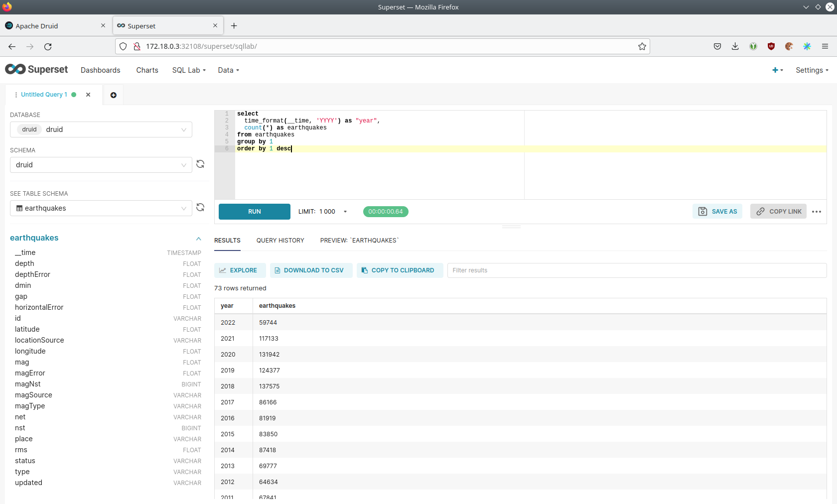Click the refresh schema list icon

point(200,164)
